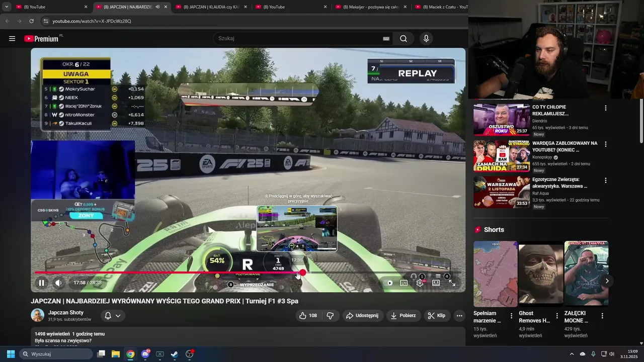Open thumbnail of the 25:37 Oszustwo Roku video
Image resolution: width=644 pixels, height=362 pixels.
[502, 120]
